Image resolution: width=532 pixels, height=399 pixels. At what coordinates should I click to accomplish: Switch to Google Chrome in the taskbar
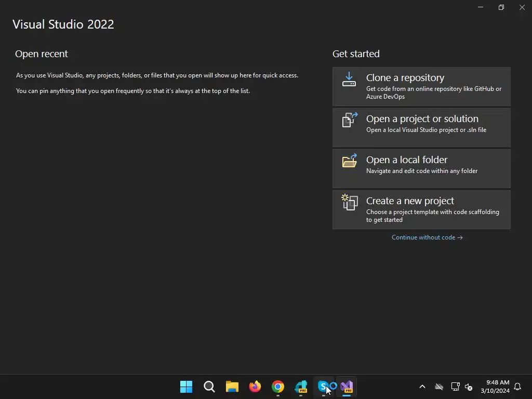coord(278,387)
